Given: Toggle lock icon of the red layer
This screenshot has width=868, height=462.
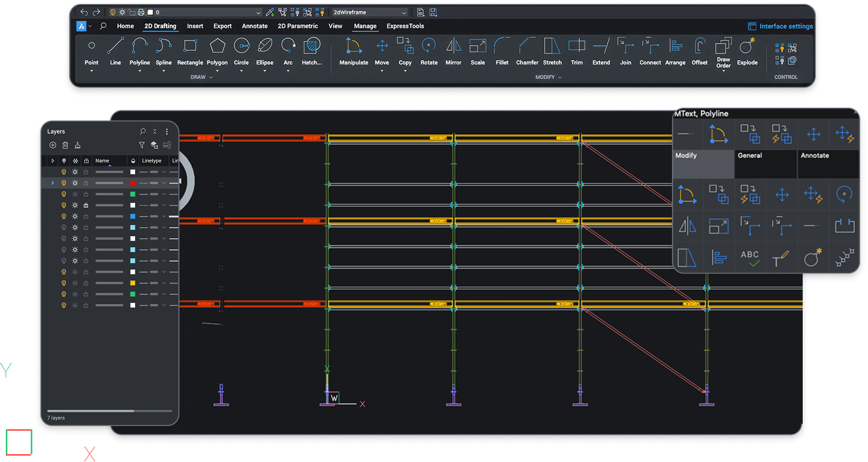Looking at the screenshot, I should 86,183.
